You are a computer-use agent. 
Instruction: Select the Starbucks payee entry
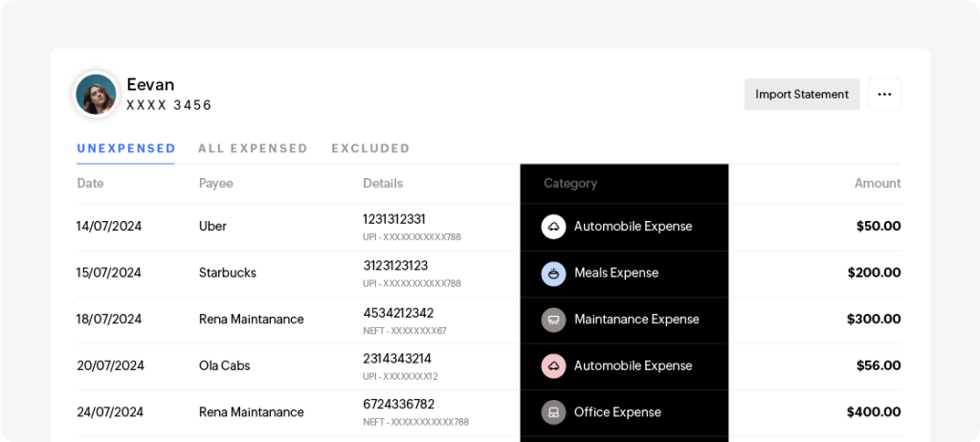(x=228, y=274)
